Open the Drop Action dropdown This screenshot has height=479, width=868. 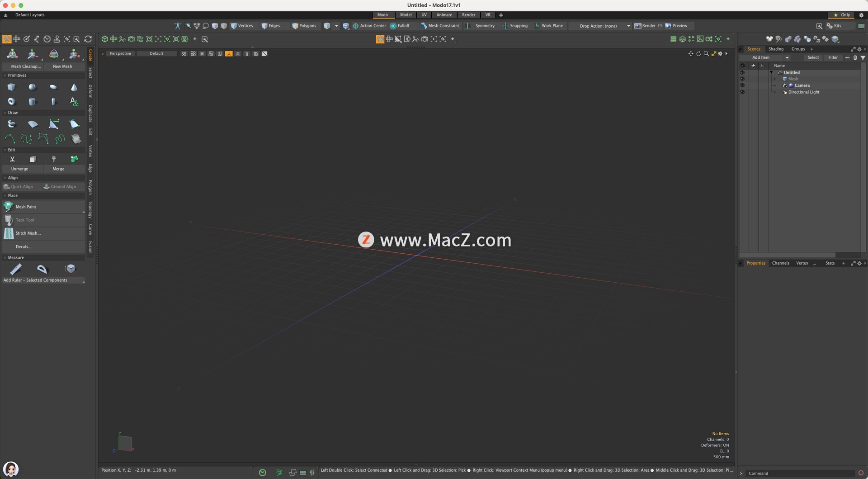[600, 26]
